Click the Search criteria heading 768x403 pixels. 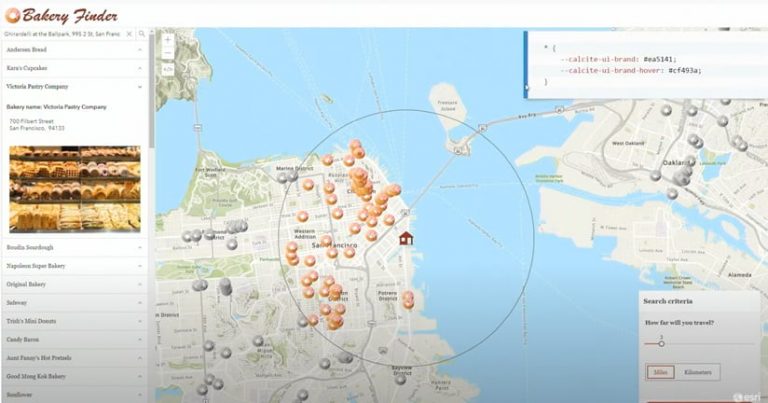(x=668, y=301)
